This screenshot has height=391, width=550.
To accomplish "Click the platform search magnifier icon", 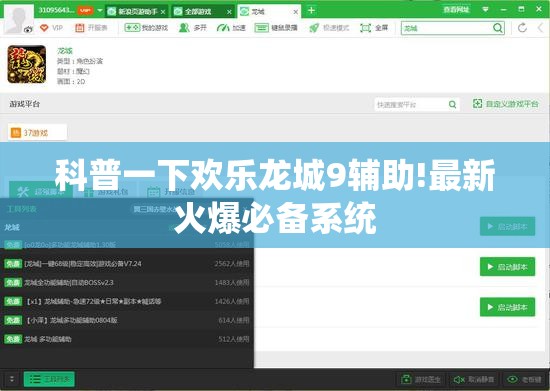I will [x=452, y=105].
